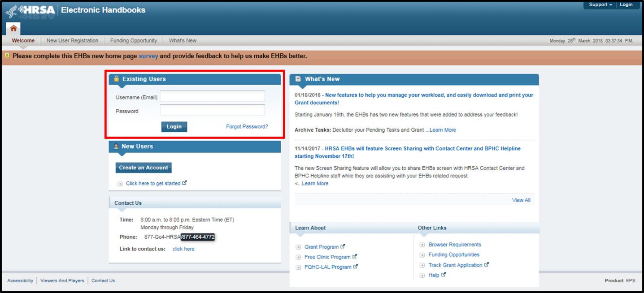The height and width of the screenshot is (293, 644).
Task: Click external-link icon after Grant Program
Action: [343, 246]
